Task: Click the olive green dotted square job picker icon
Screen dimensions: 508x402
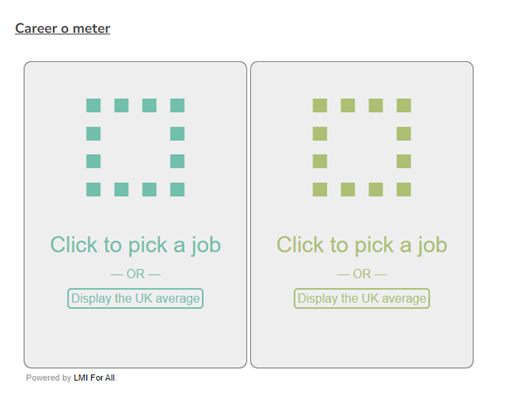Action: point(362,147)
